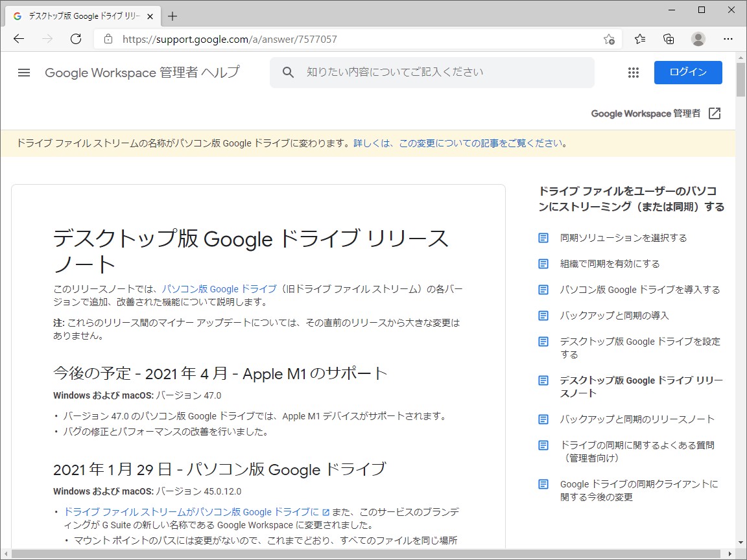
Task: Click the article icon beside 同期ソリューションを選択する
Action: point(543,238)
